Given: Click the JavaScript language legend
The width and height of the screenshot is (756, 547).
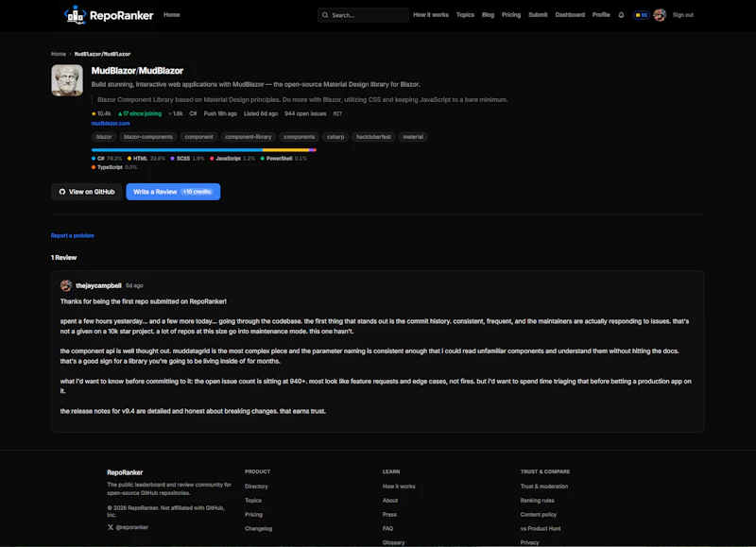Looking at the screenshot, I should click(232, 159).
